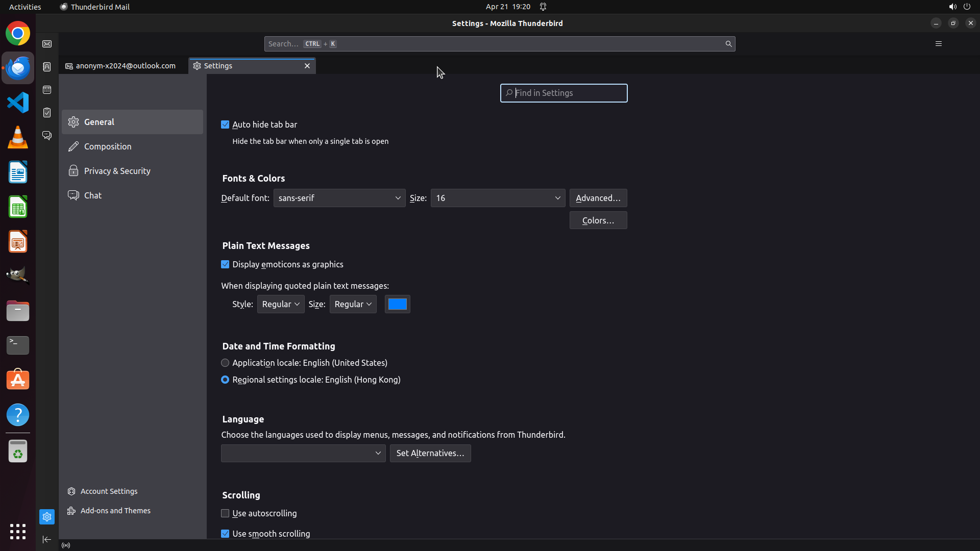Image resolution: width=980 pixels, height=551 pixels.
Task: Expand the Default font sans-serif dropdown
Action: 339,198
